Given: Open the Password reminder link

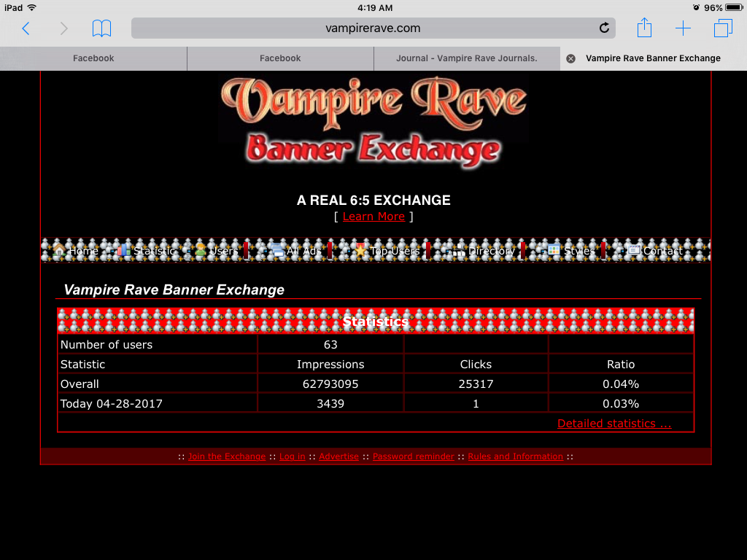Looking at the screenshot, I should point(414,456).
